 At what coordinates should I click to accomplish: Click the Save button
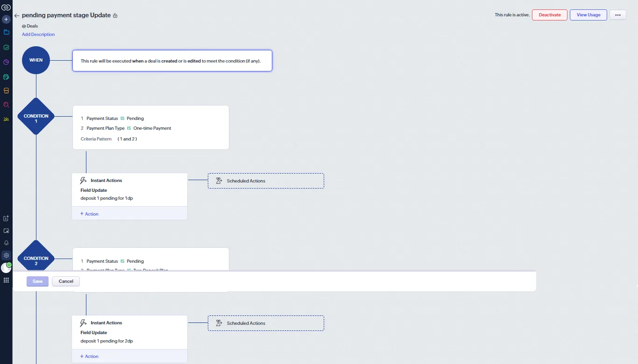(37, 281)
